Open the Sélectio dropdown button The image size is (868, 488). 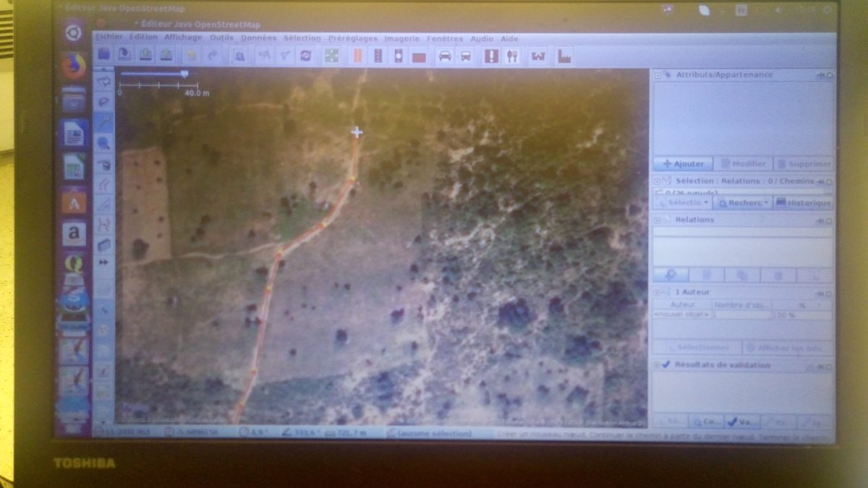(684, 203)
